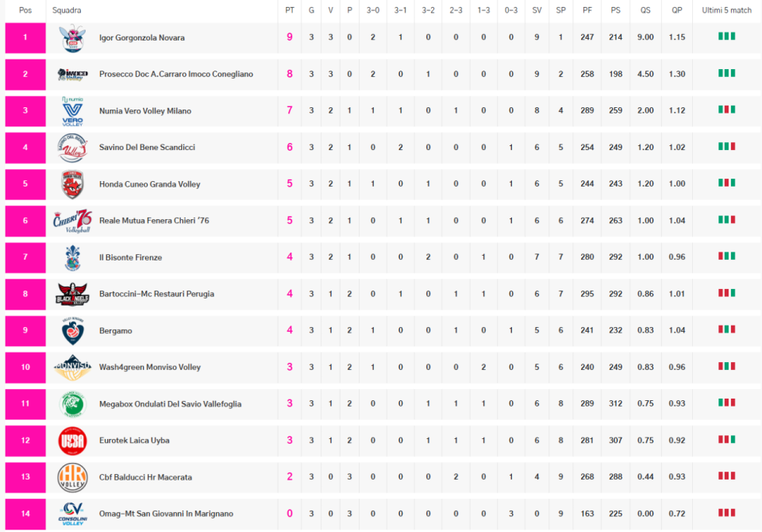The height and width of the screenshot is (532, 762).
Task: Open the Numia Vero Volley logo
Action: pos(72,111)
